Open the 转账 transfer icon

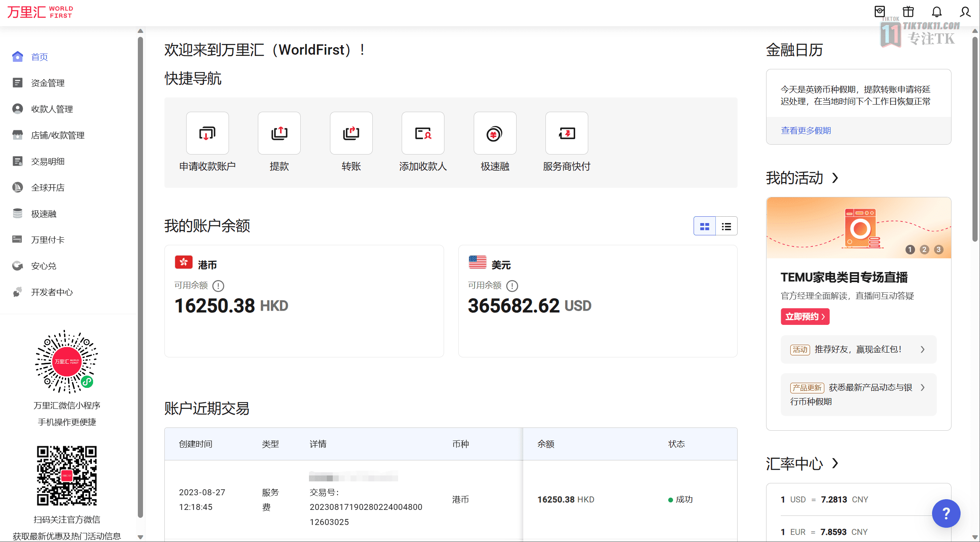pos(351,133)
